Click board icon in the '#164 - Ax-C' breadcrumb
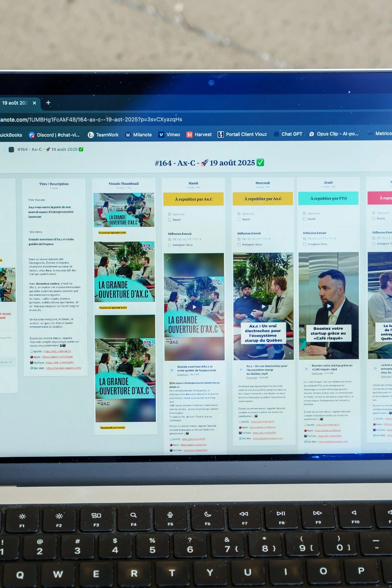This screenshot has height=588, width=392. tap(11, 149)
